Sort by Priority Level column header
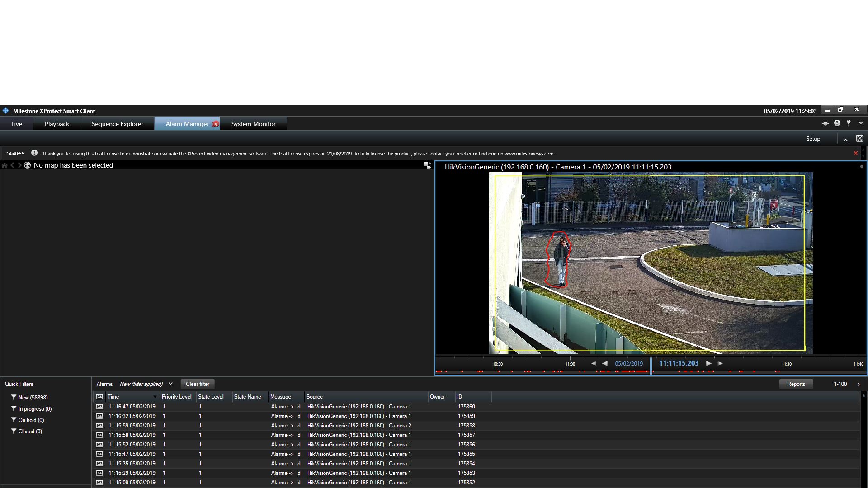 click(177, 397)
